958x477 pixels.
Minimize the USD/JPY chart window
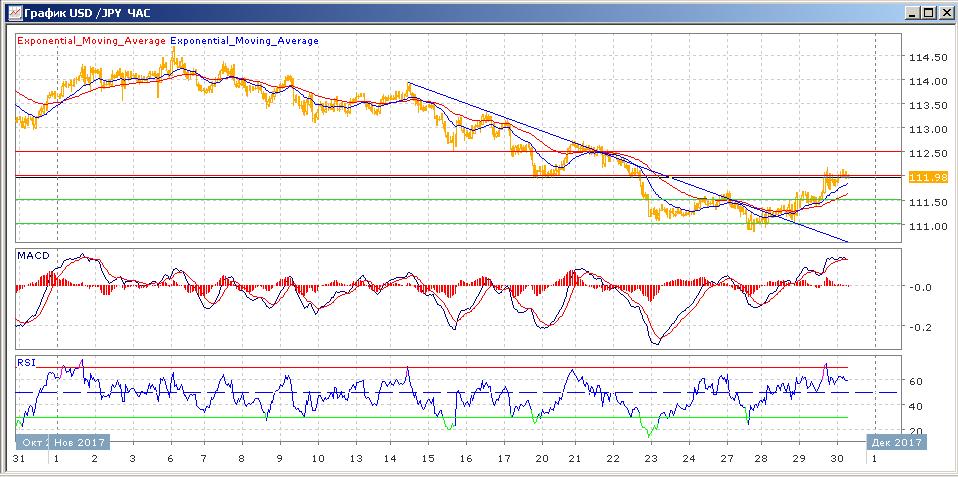pyautogui.click(x=912, y=12)
